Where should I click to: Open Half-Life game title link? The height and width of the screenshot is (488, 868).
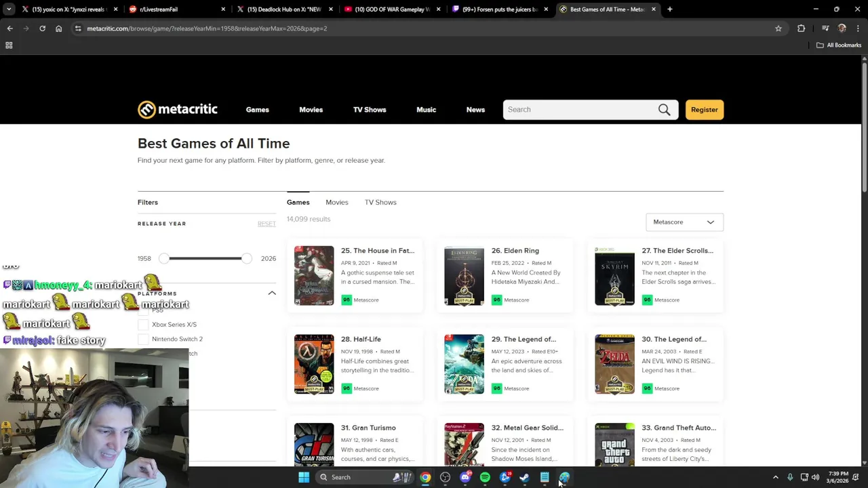pyautogui.click(x=361, y=339)
